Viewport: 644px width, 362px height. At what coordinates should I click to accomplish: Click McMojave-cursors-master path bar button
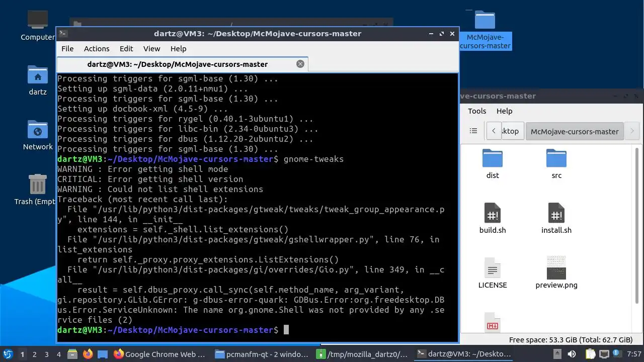point(575,131)
